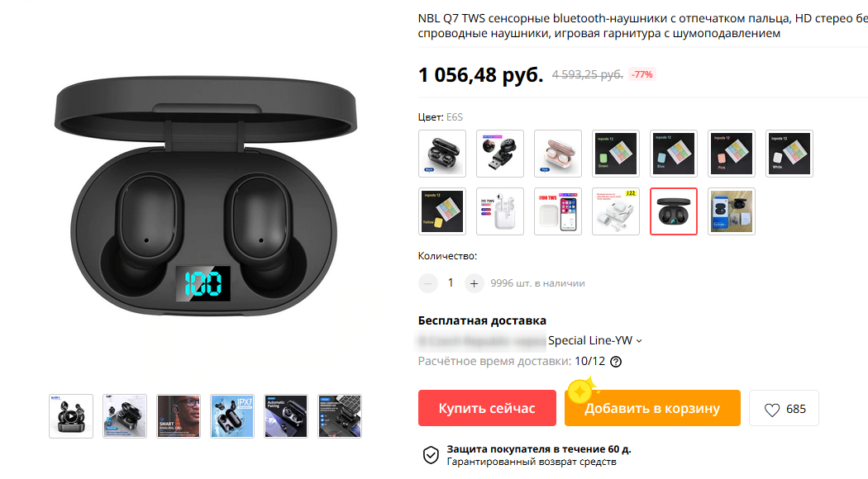Decrease quantity with the minus button
This screenshot has height=479, width=868.
pyautogui.click(x=428, y=283)
